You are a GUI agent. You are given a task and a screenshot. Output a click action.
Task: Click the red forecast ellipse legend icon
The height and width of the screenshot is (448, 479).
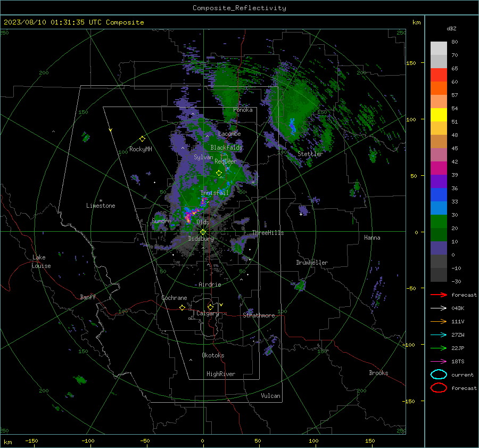[439, 388]
